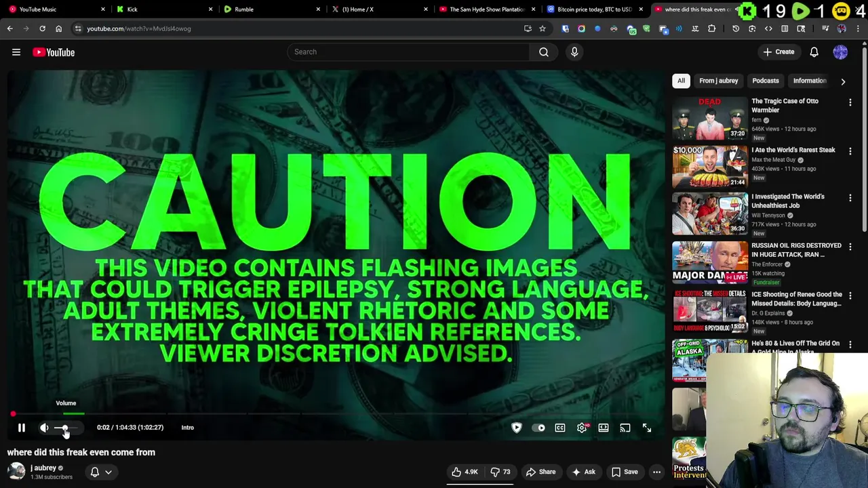Screen dimensions: 868x488
Task: Mute the video with the speaker icon
Action: point(44,428)
